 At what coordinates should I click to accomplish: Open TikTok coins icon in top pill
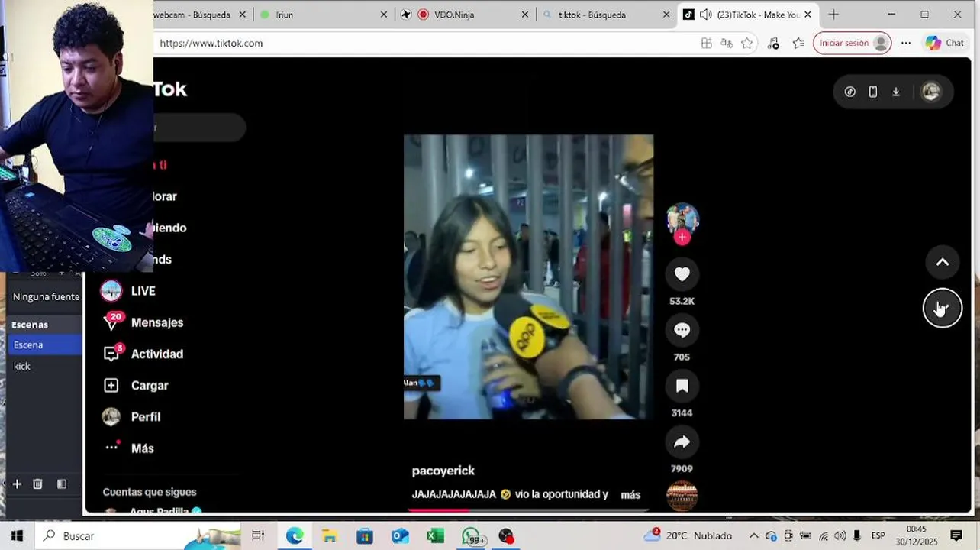849,92
